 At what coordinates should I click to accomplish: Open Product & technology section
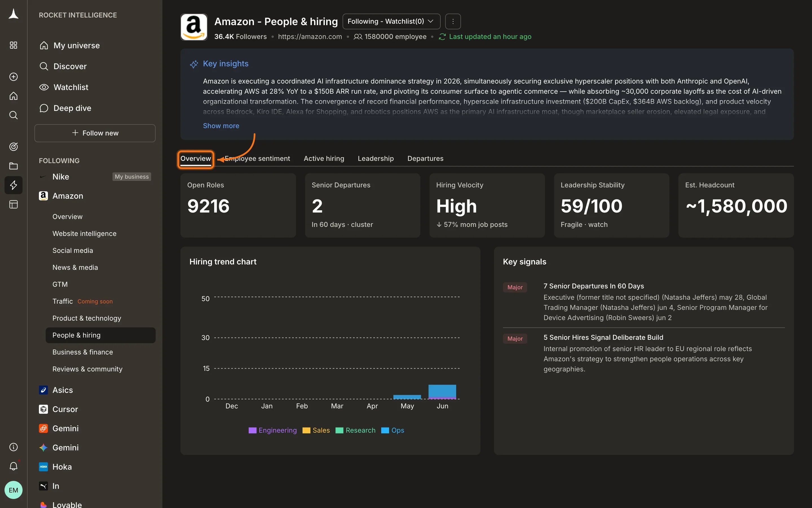point(87,318)
